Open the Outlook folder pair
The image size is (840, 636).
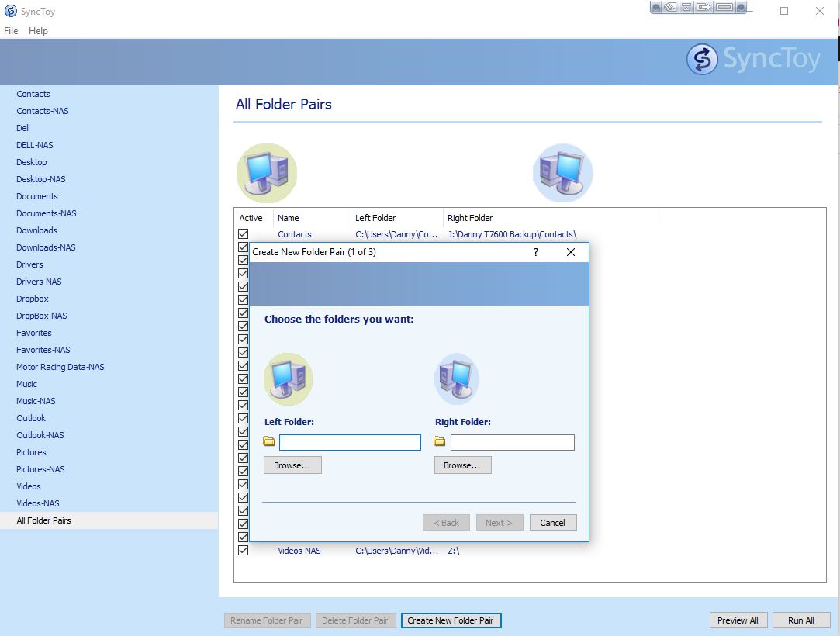[31, 419]
